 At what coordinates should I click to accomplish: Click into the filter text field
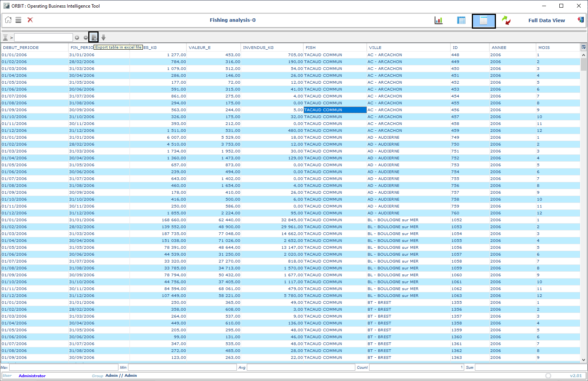click(x=44, y=37)
